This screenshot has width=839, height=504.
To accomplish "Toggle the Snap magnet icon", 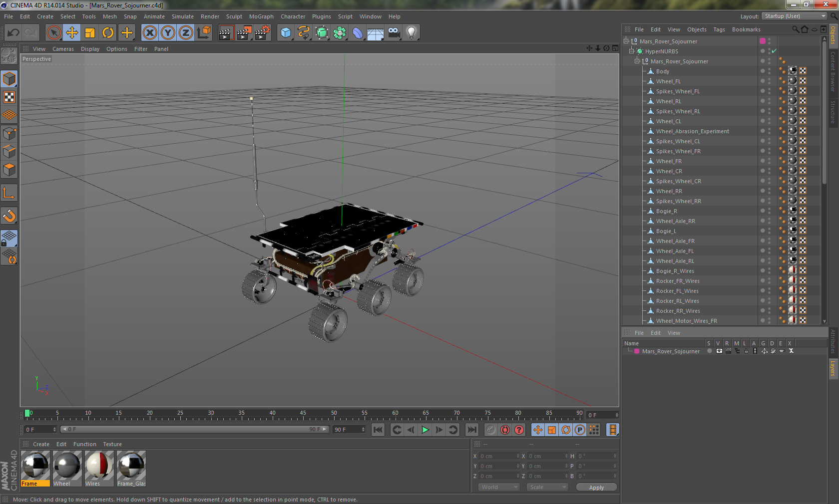I will click(x=9, y=216).
